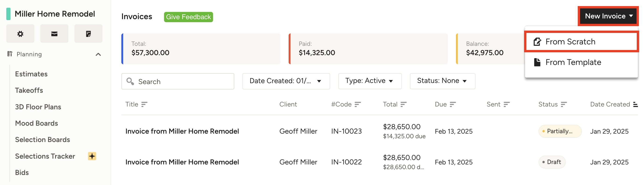The image size is (644, 185).
Task: Click the Selections Tracker sparkle badge
Action: tap(92, 156)
